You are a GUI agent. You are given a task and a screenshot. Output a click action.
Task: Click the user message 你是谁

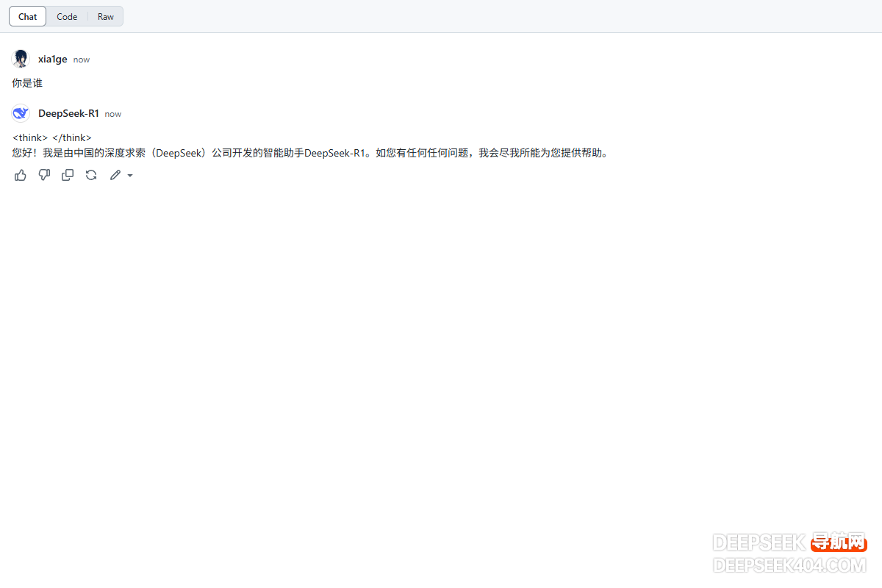pos(27,83)
